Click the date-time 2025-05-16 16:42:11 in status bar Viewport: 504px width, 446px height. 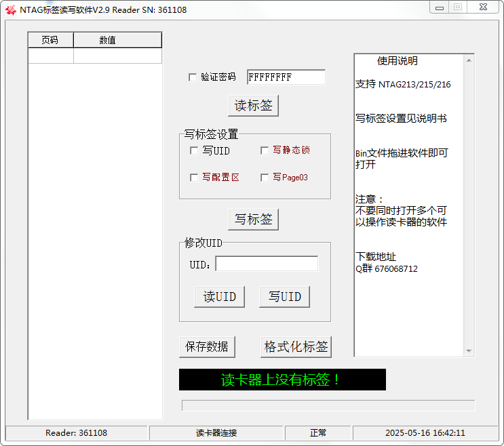425,433
